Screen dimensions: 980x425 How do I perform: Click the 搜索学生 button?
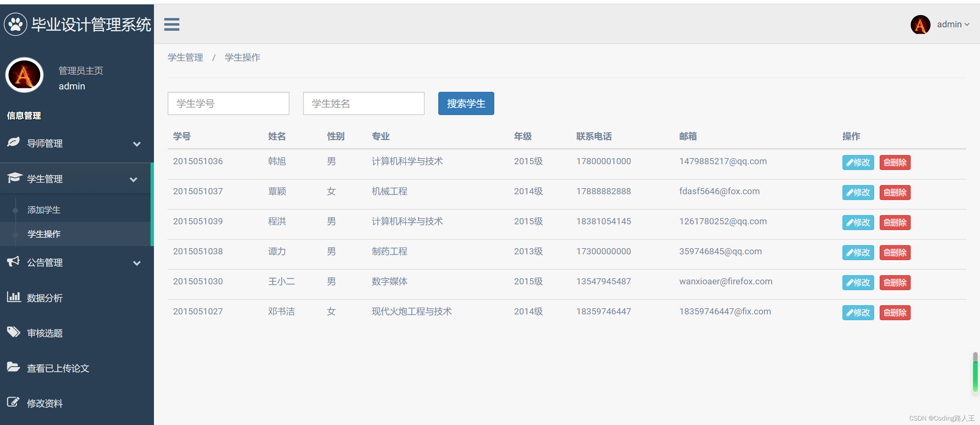point(466,103)
